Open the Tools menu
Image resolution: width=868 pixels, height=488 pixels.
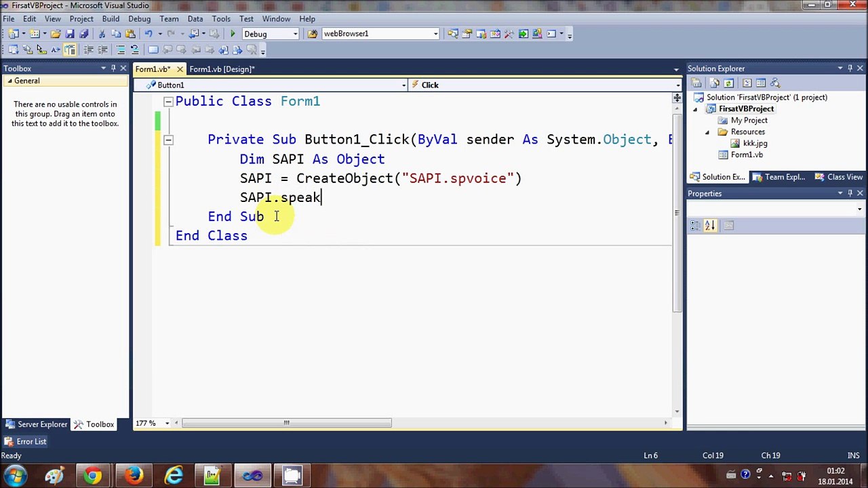[221, 19]
